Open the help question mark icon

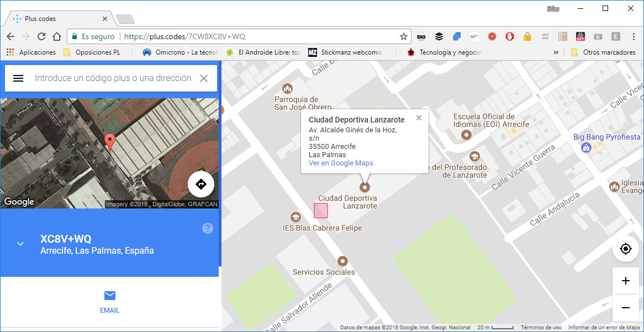(207, 228)
